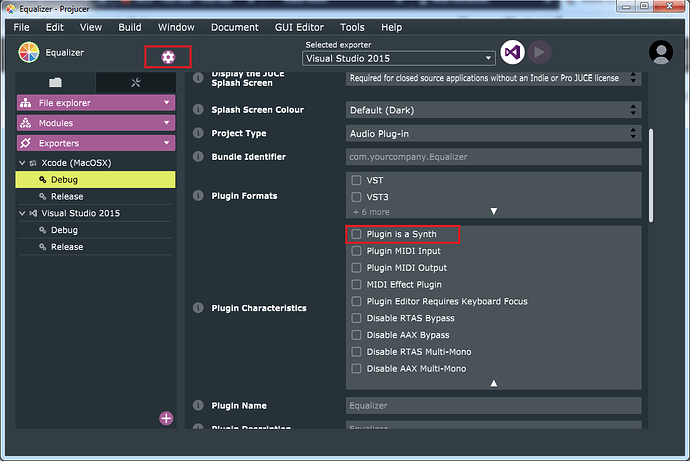This screenshot has width=690, height=461.
Task: Switch to the build tools tab
Action: coord(136,82)
